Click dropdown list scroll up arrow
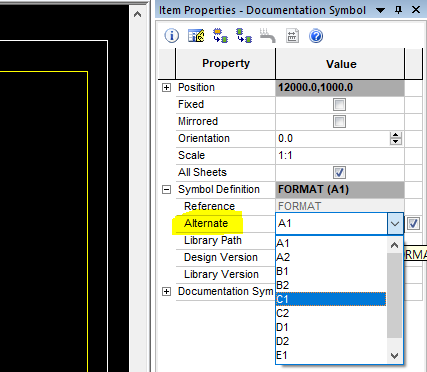427x372 pixels. click(x=395, y=246)
